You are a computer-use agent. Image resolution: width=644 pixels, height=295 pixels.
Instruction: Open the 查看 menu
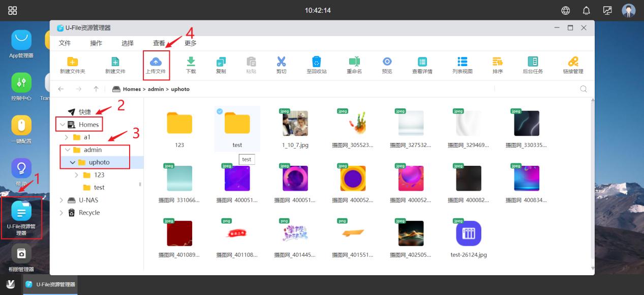pos(159,43)
